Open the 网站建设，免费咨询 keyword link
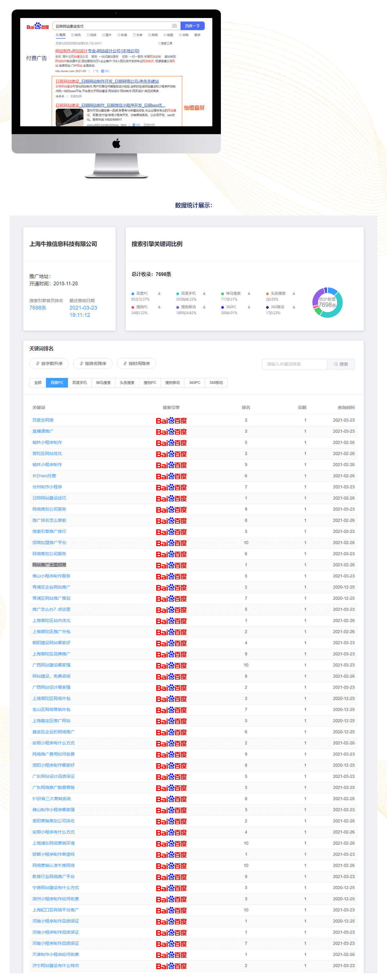Screen dimensions: 387x980 (51, 676)
